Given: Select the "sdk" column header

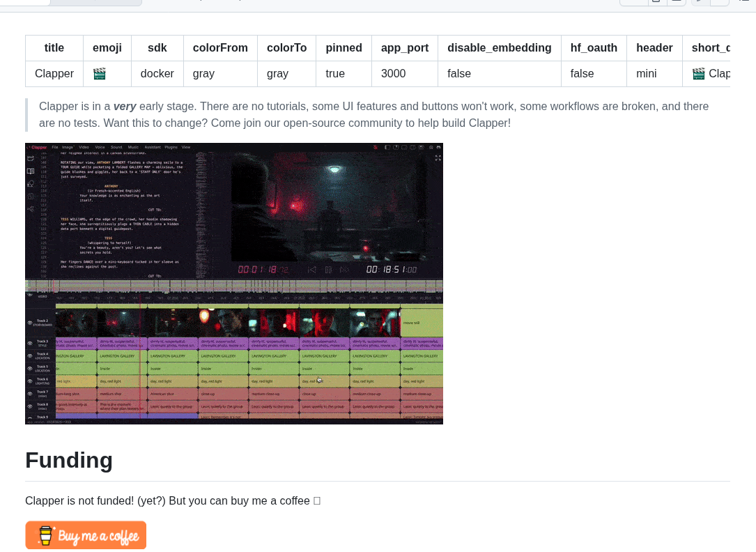Looking at the screenshot, I should [x=157, y=47].
